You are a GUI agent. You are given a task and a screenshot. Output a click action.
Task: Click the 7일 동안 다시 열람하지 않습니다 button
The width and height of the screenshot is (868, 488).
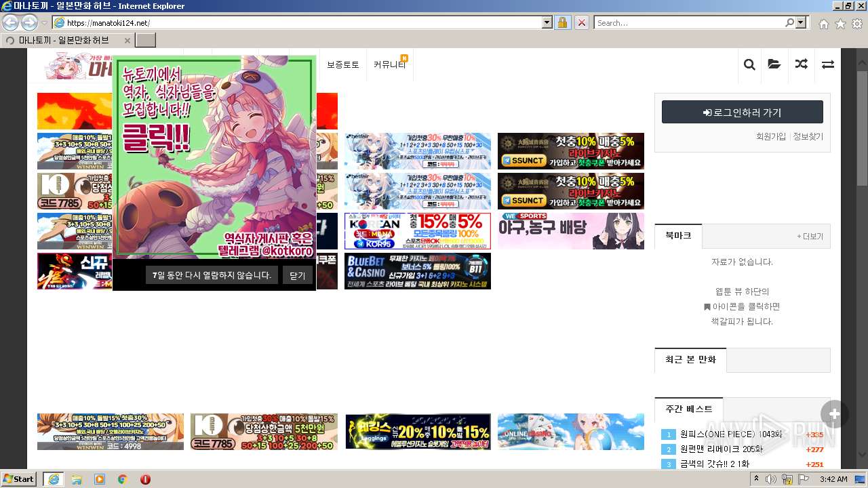coord(212,275)
